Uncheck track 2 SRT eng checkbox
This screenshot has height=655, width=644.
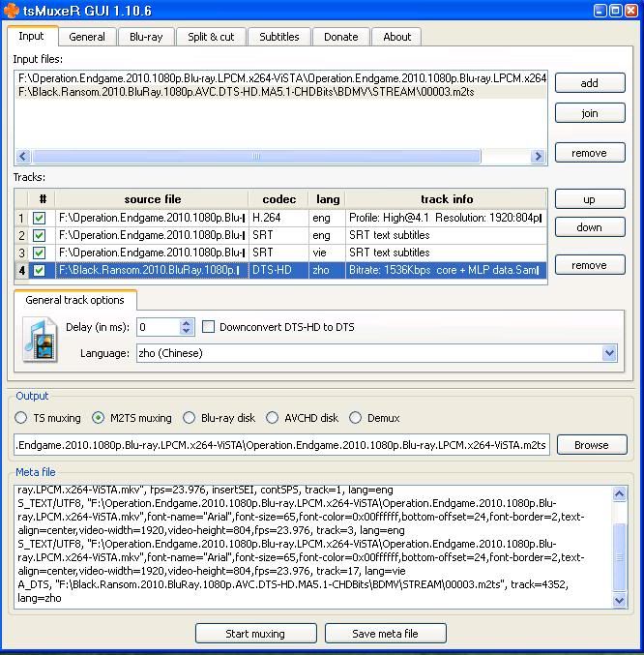click(40, 235)
